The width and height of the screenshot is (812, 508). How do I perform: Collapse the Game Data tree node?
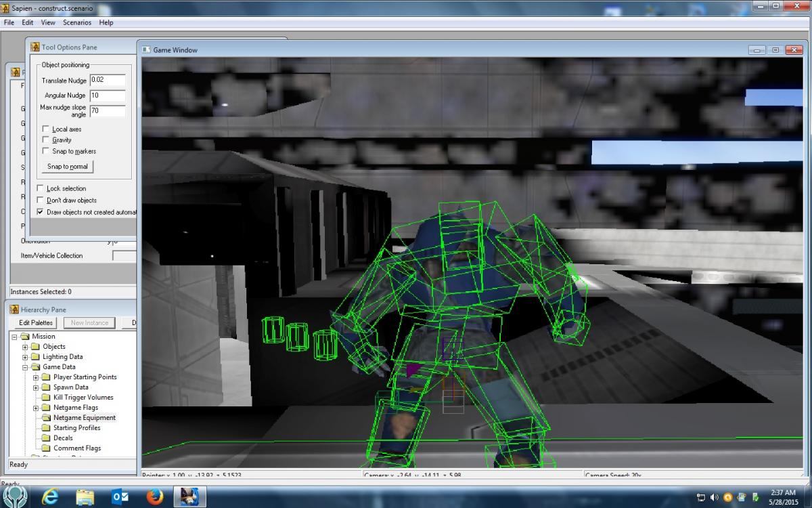(x=26, y=367)
